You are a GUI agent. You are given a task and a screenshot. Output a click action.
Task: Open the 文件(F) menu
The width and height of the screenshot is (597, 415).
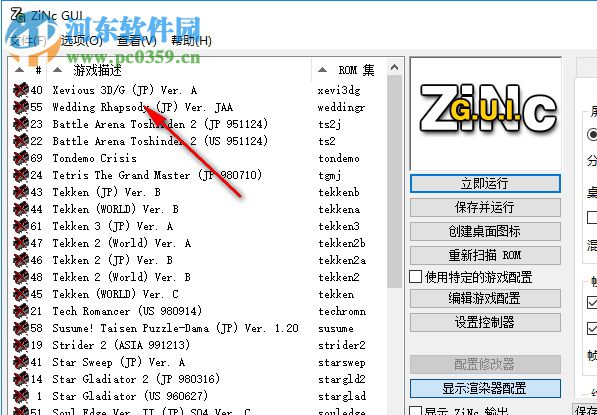tap(28, 40)
